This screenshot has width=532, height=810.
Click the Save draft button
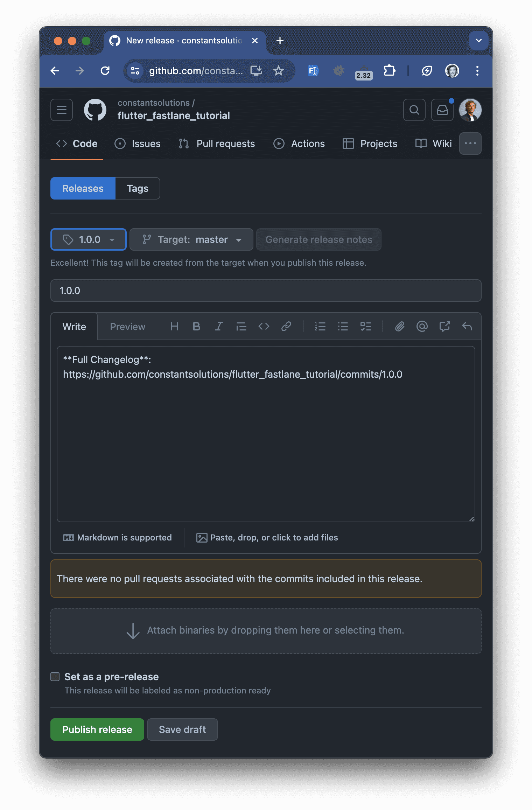(182, 729)
